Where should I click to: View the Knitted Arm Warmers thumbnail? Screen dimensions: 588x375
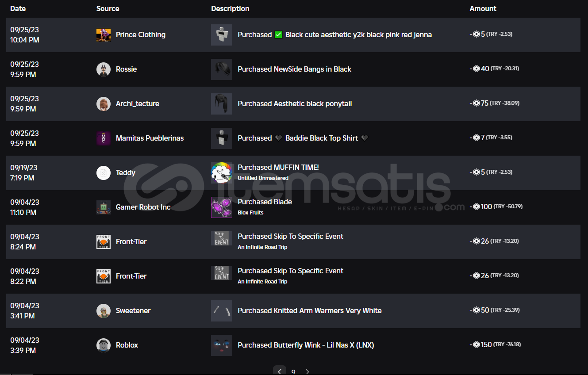click(222, 311)
